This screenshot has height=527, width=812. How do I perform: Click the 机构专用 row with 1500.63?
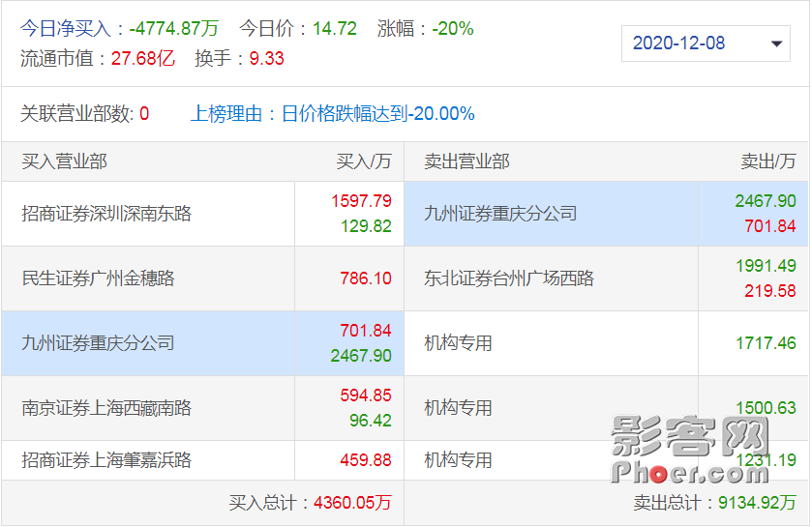tap(606, 408)
